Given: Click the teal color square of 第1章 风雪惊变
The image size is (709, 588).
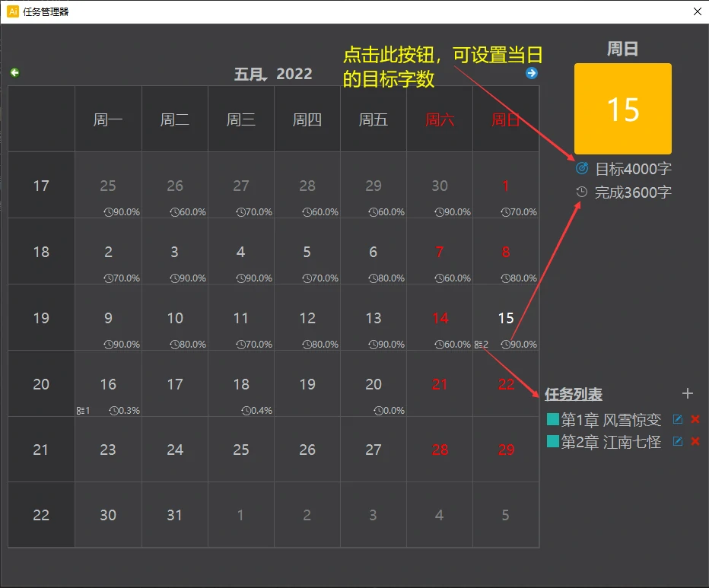Looking at the screenshot, I should pyautogui.click(x=552, y=419).
